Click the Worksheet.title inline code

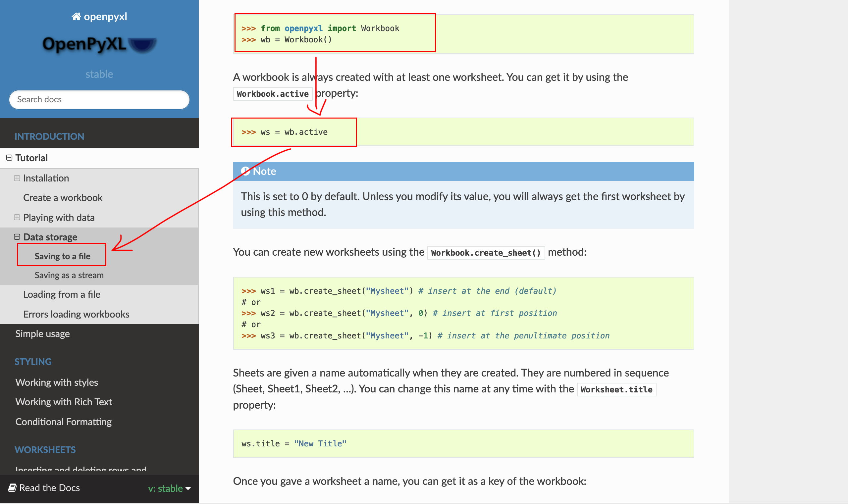[x=617, y=389]
